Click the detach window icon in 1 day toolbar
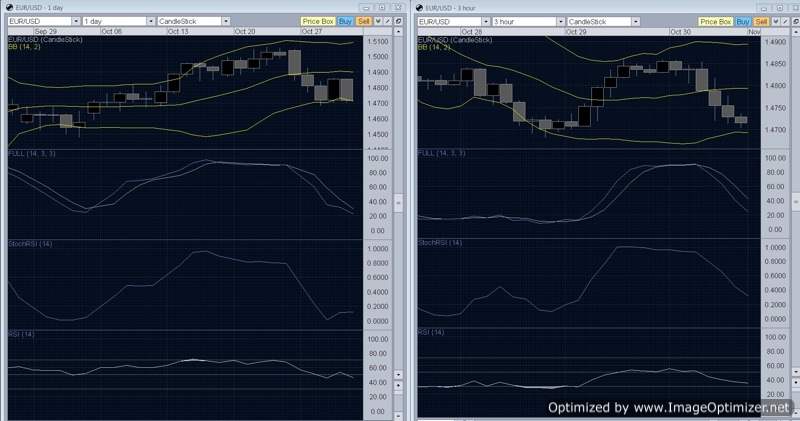Viewport: 800px width, 421px height. [x=398, y=21]
